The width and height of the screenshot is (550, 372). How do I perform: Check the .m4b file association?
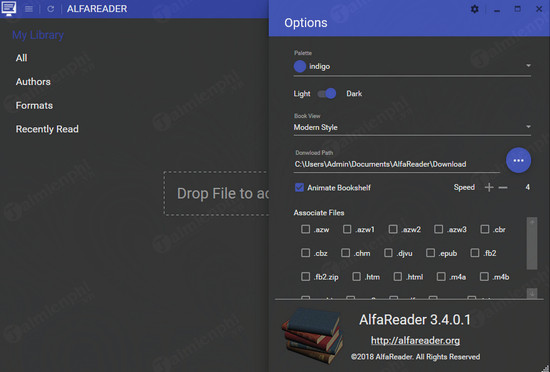[x=484, y=277]
